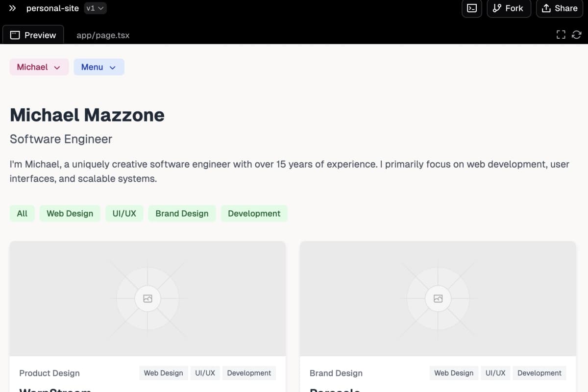The image size is (588, 392).
Task: Open the Brand Design card image placeholder
Action: (x=438, y=298)
